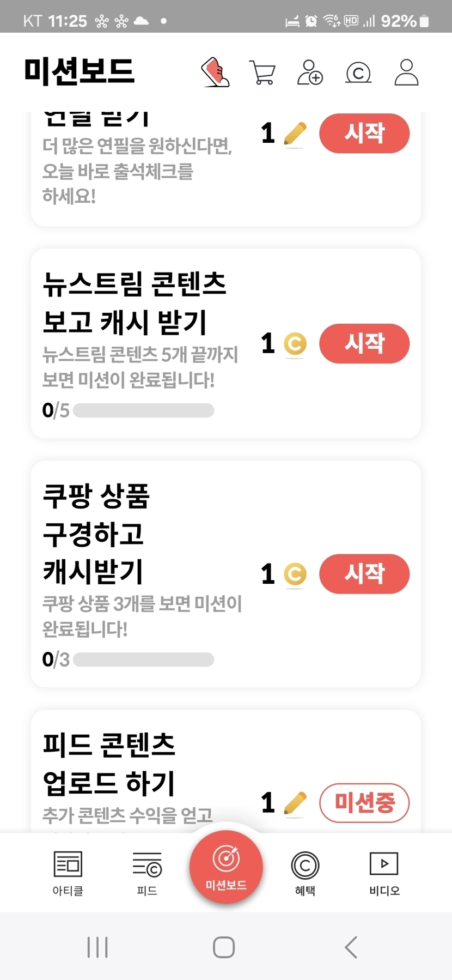Tap the 미션중 button for 피드 콘텐츠
Screen dimensions: 452x980
pyautogui.click(x=364, y=802)
